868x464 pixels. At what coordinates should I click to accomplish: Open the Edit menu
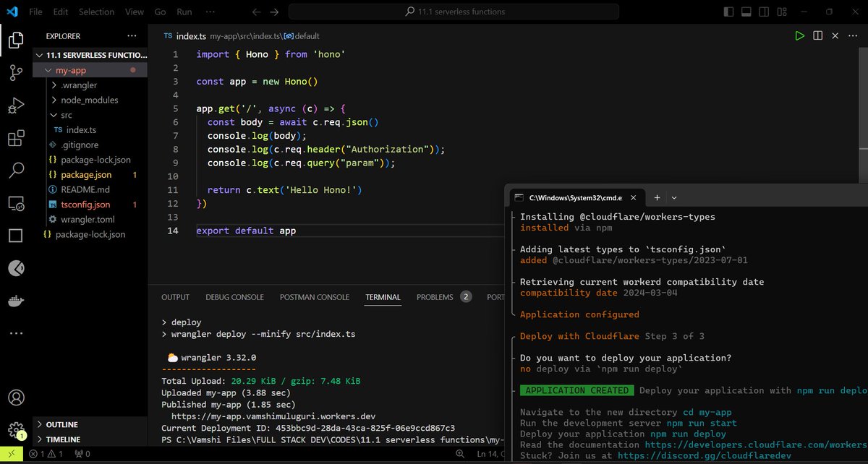[61, 12]
